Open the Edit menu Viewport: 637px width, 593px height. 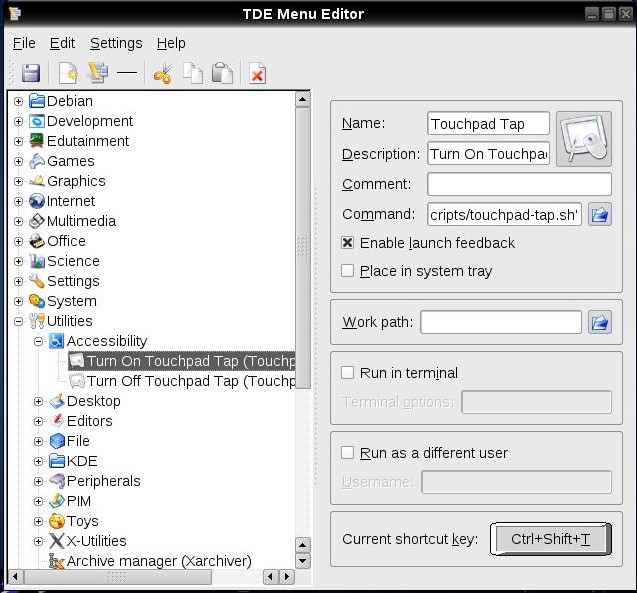(62, 43)
